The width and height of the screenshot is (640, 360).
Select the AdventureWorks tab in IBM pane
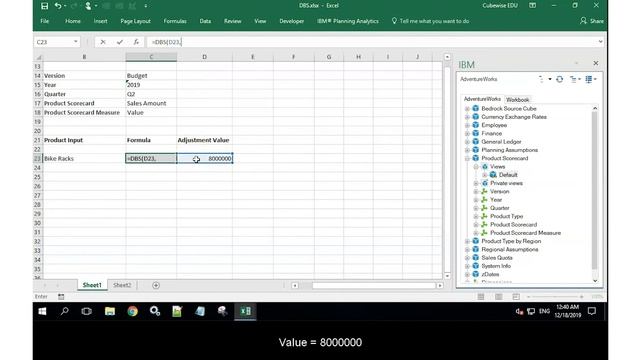pyautogui.click(x=482, y=99)
